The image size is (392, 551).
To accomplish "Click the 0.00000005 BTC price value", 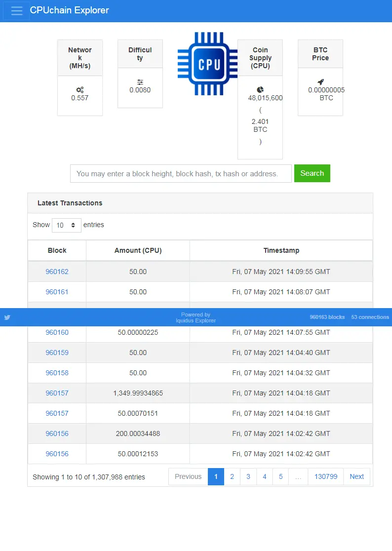I will coord(326,90).
